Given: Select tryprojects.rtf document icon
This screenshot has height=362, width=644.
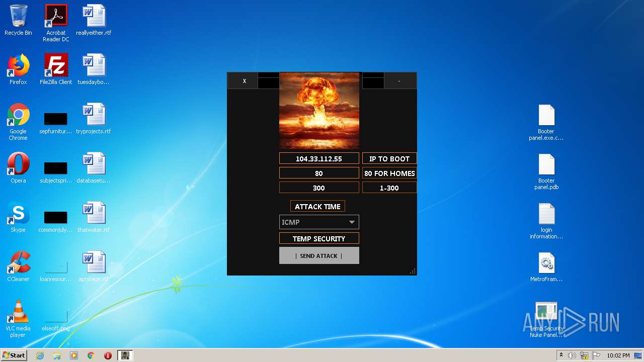Looking at the screenshot, I should coord(94,119).
